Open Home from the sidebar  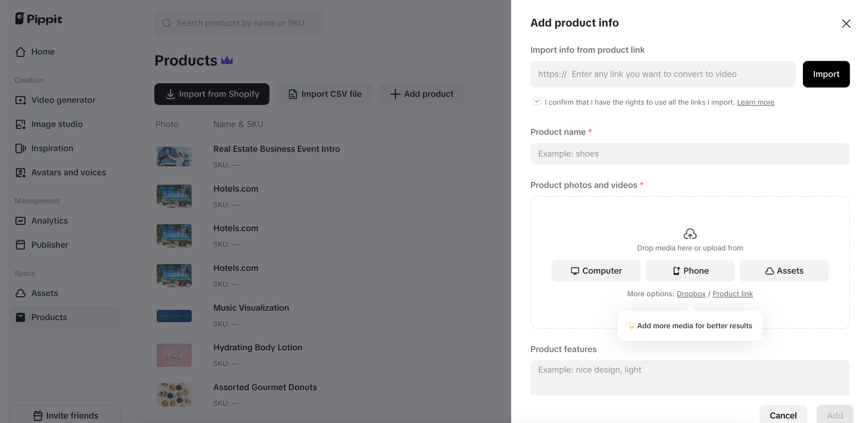click(43, 52)
